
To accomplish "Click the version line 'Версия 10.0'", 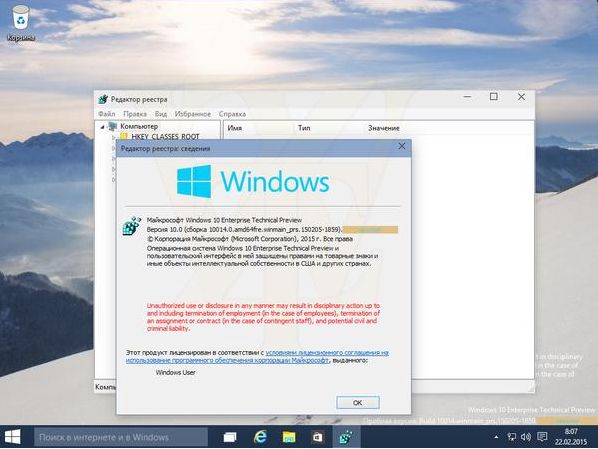I will 244,230.
